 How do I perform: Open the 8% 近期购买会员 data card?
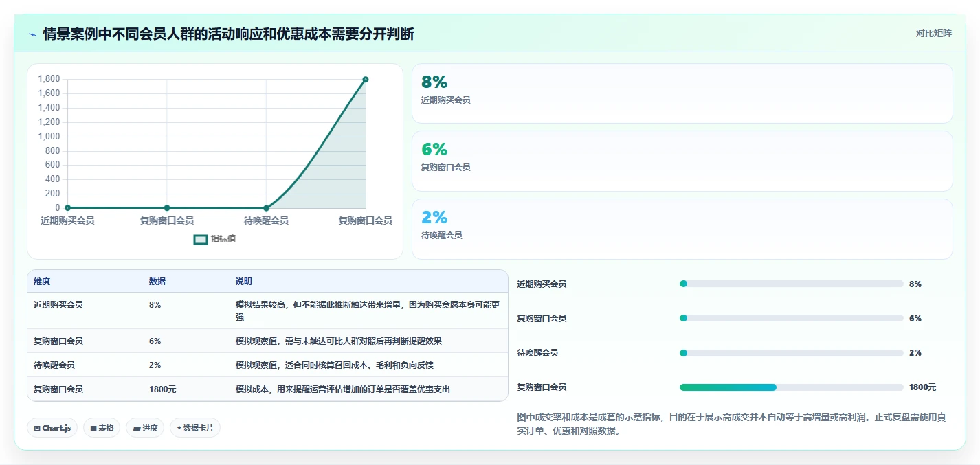pos(682,93)
